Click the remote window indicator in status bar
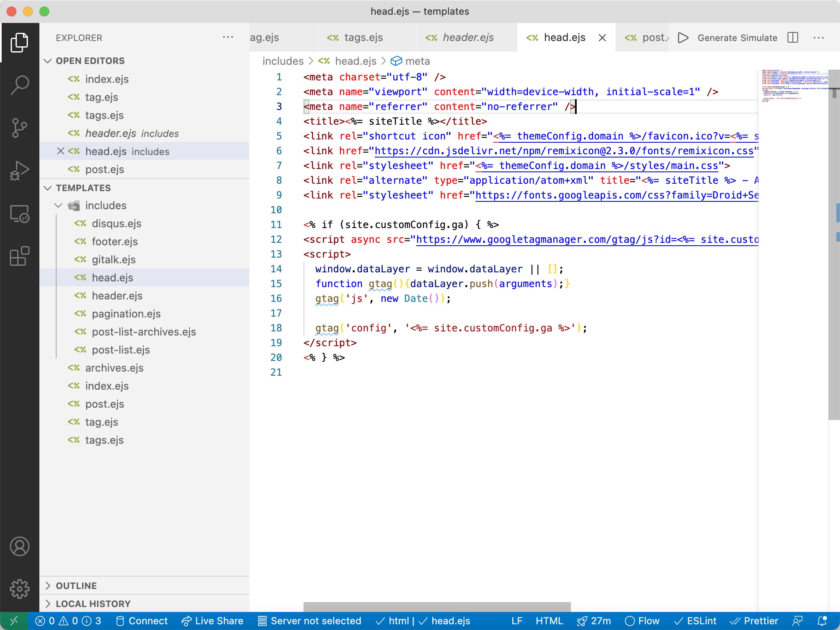The width and height of the screenshot is (840, 630). (x=14, y=621)
